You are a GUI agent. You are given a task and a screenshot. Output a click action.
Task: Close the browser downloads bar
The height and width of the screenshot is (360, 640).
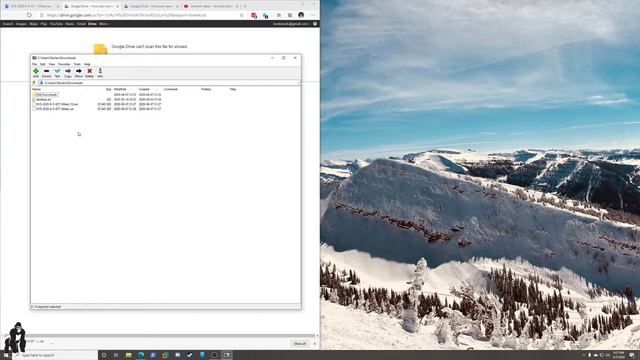(x=314, y=344)
